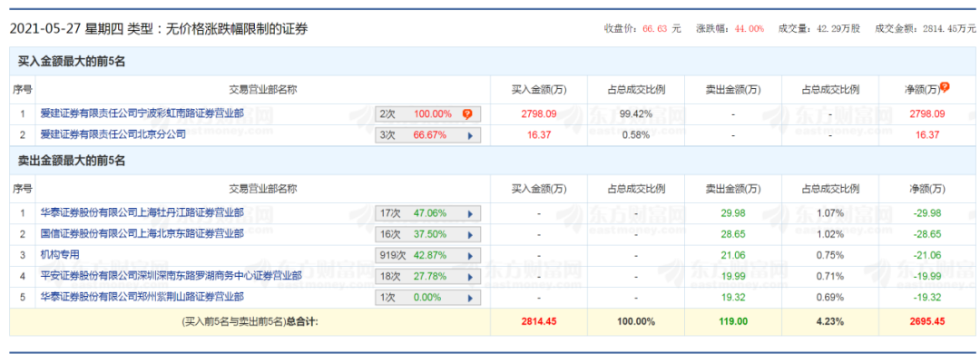980x354 pixels.
Task: Click arrow icon in 18次 27.78% box
Action: tap(471, 277)
